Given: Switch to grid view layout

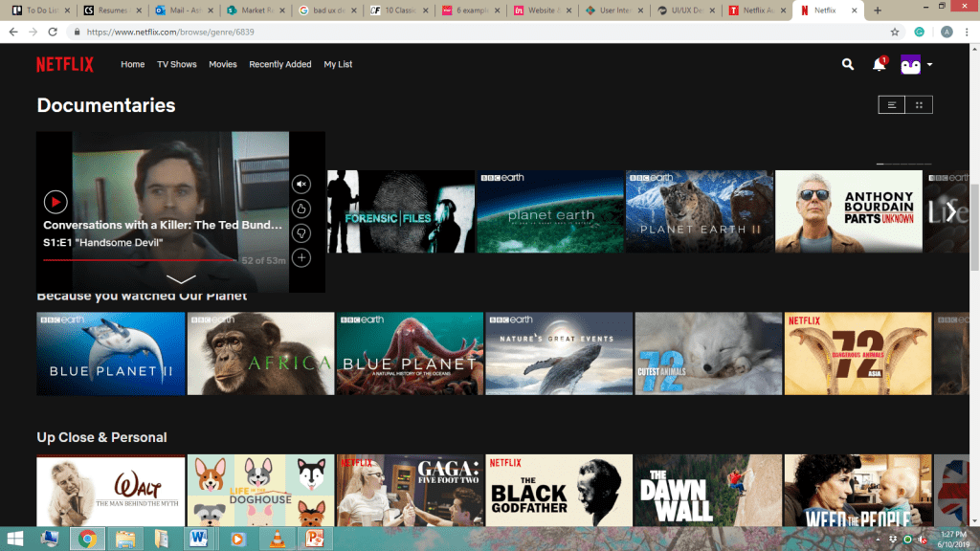Looking at the screenshot, I should point(919,105).
